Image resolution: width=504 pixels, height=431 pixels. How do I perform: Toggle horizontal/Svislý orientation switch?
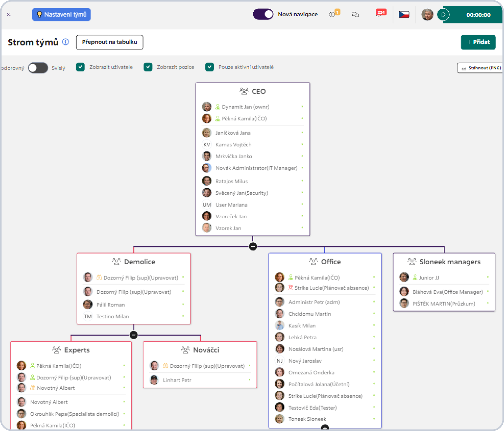click(x=38, y=68)
